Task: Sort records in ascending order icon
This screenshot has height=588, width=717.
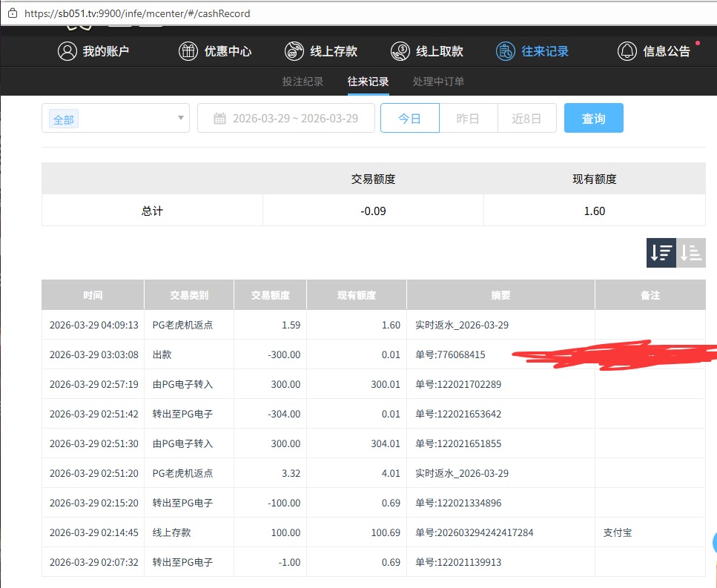Action: pyautogui.click(x=691, y=253)
